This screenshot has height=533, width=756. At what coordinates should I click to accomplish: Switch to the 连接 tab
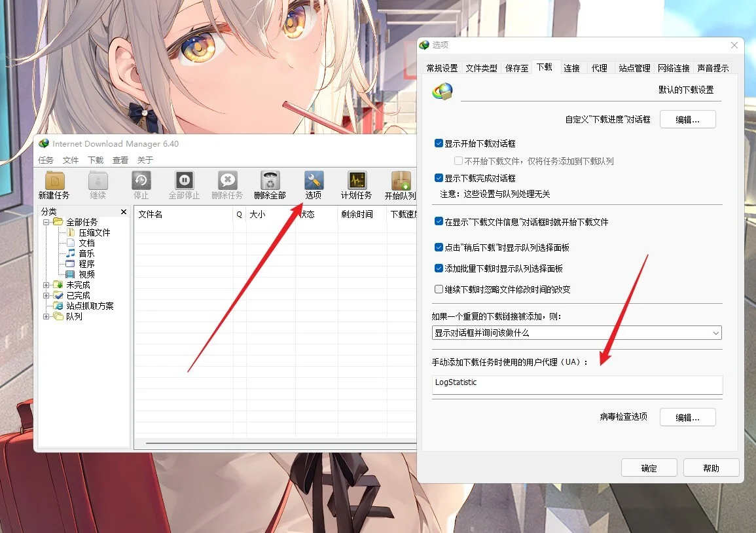pos(572,68)
